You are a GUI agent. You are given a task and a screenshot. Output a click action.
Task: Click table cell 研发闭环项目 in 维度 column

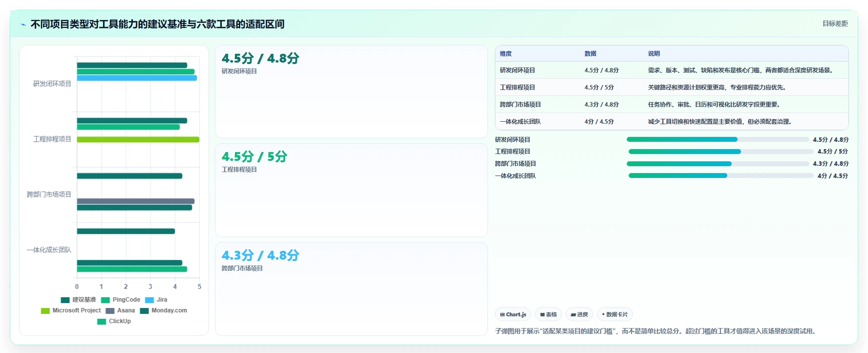point(517,70)
